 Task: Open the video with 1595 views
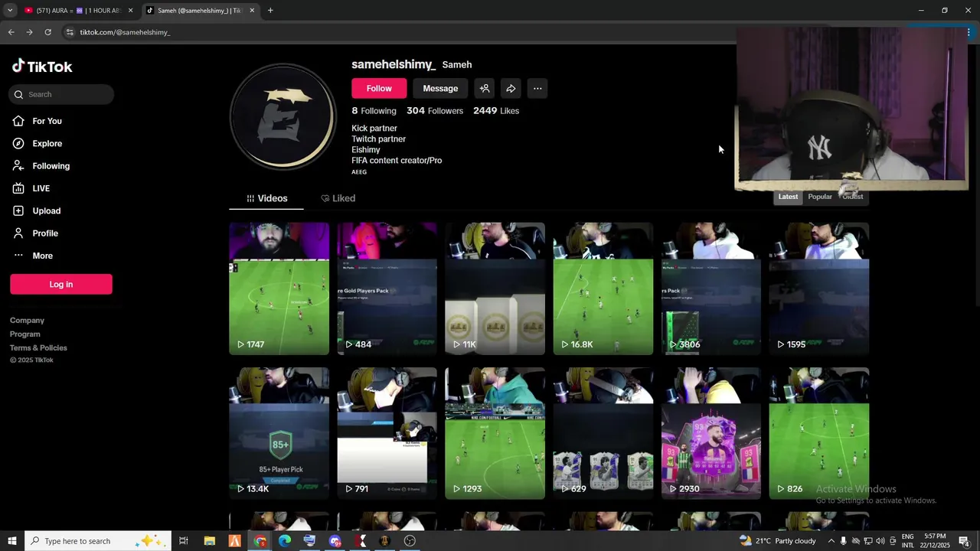tap(818, 289)
